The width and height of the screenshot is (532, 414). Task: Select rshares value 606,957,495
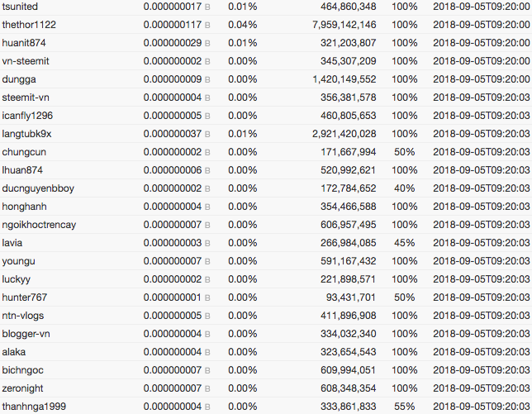(348, 225)
